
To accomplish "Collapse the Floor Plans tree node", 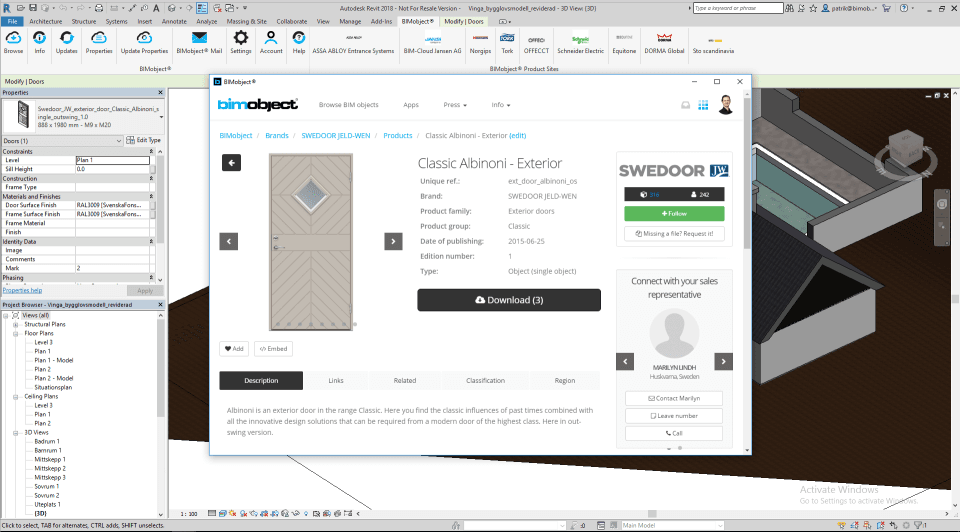I will pyautogui.click(x=15, y=334).
